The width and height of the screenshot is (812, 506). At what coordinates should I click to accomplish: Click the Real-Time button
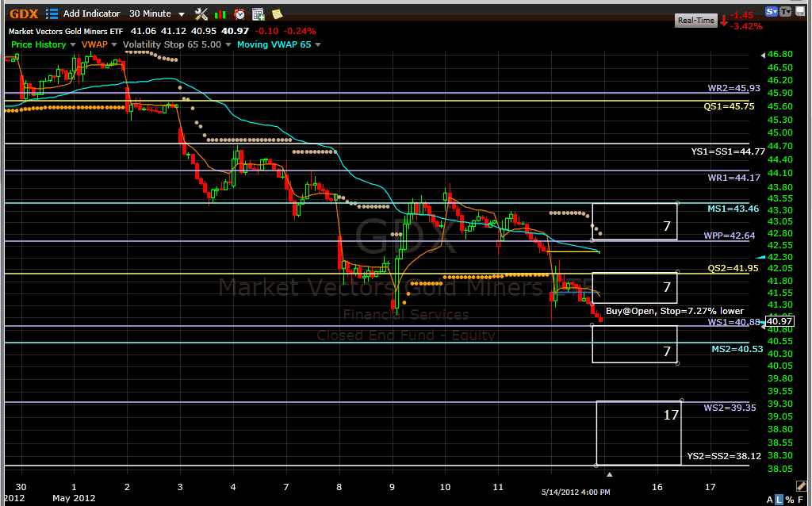[696, 20]
